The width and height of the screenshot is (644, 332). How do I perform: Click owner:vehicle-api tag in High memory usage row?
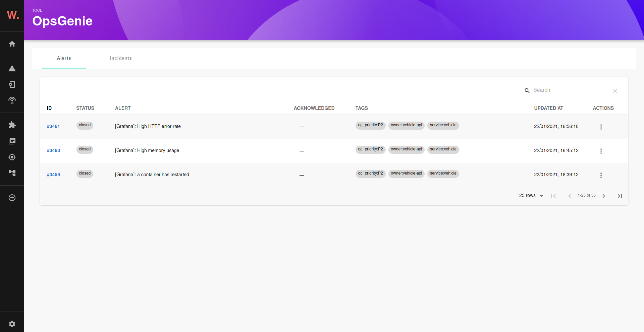[406, 149]
